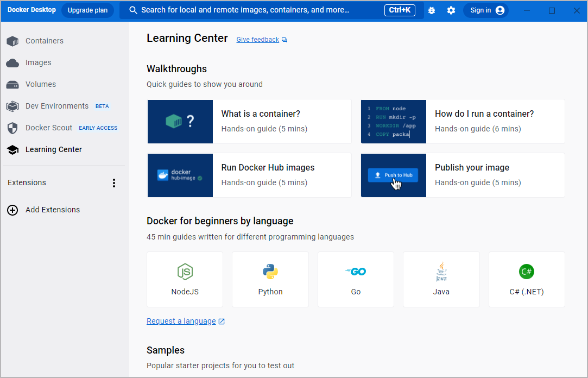Viewport: 588px width, 378px height.
Task: Select the NodeJS guide label
Action: 185,292
